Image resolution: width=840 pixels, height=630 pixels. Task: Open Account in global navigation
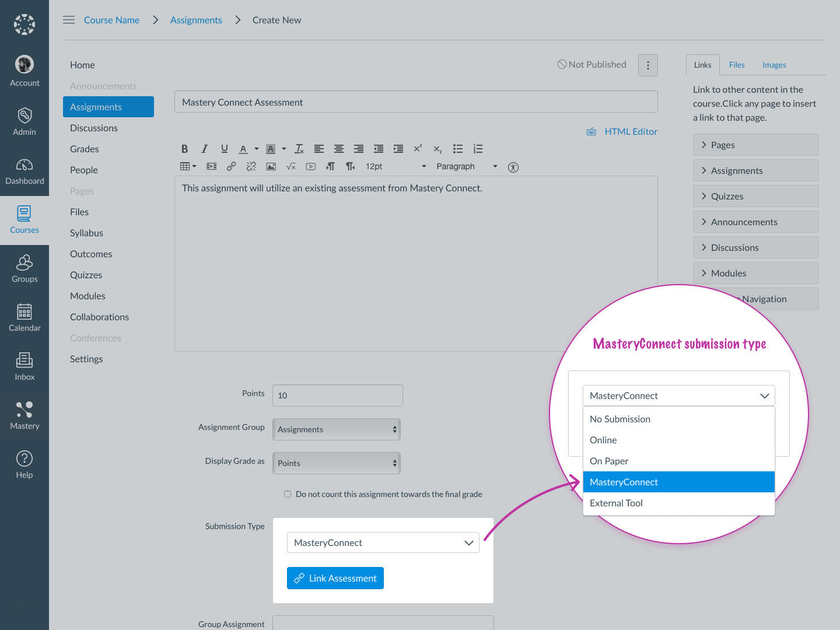[24, 71]
